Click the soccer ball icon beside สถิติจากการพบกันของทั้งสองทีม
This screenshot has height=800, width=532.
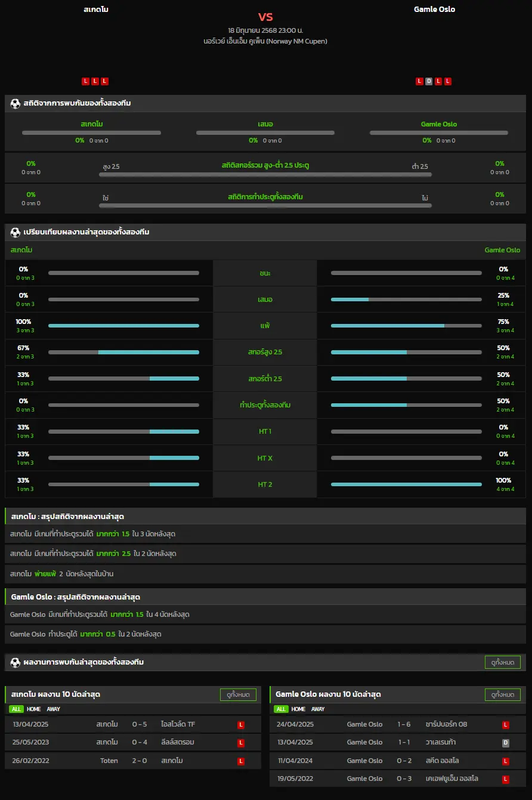click(x=16, y=104)
